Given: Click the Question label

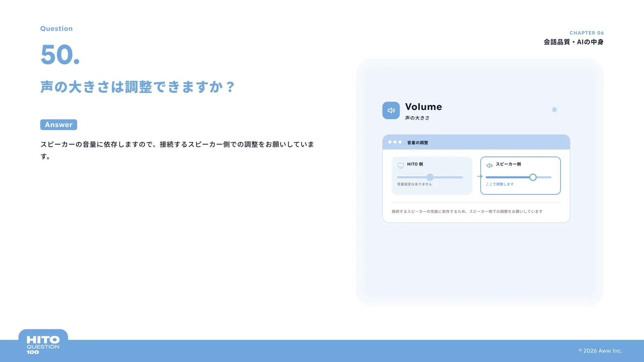Looking at the screenshot, I should pos(56,29).
